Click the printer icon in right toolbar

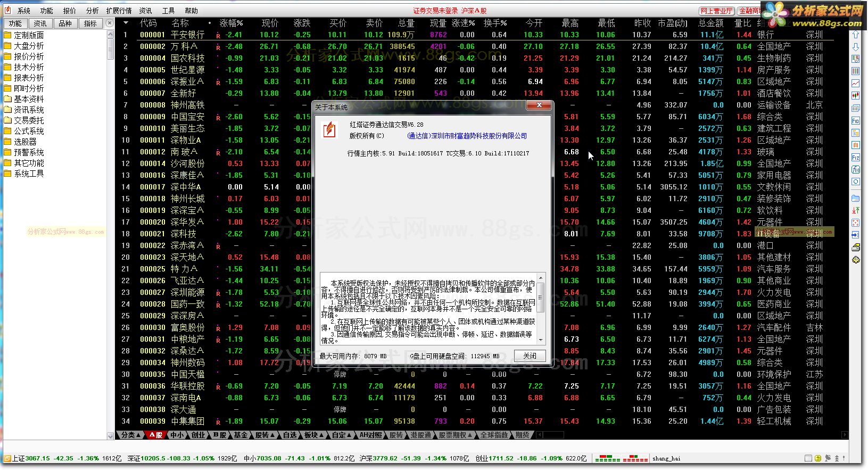(x=856, y=248)
